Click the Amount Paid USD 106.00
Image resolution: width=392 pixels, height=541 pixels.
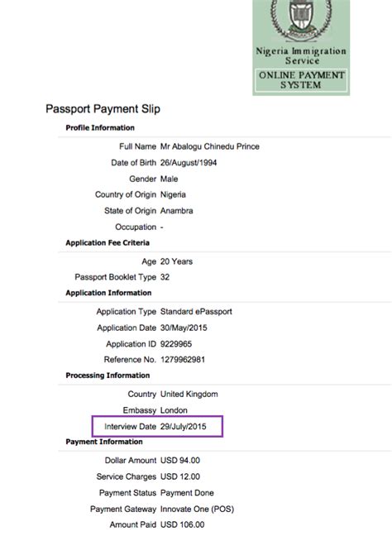tap(182, 524)
